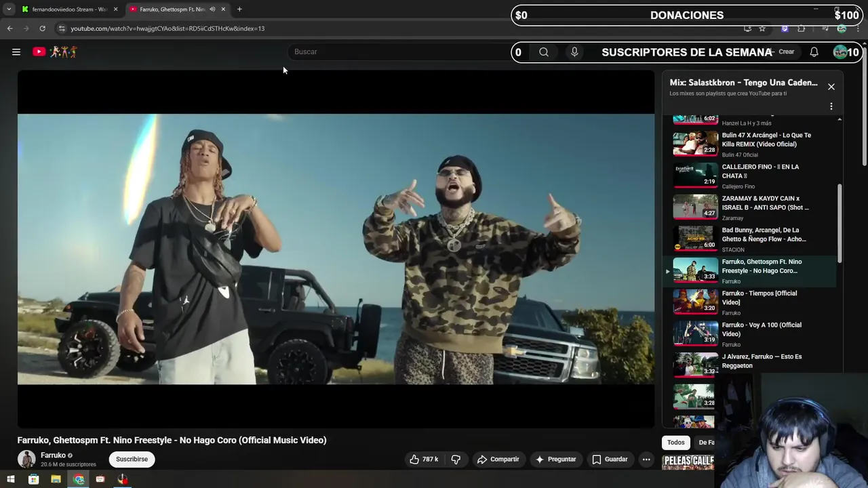Open the browser extensions puzzle icon
This screenshot has width=868, height=488.
pos(802,28)
